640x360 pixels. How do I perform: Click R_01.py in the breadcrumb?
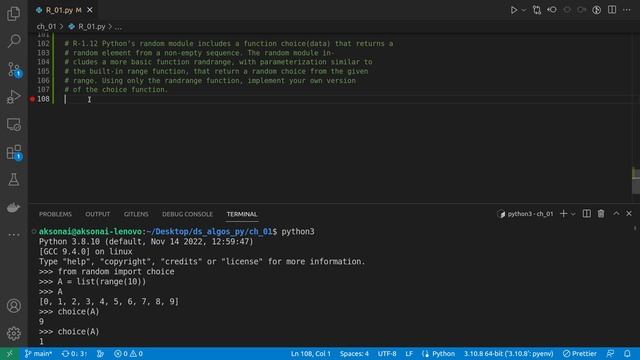click(x=91, y=27)
